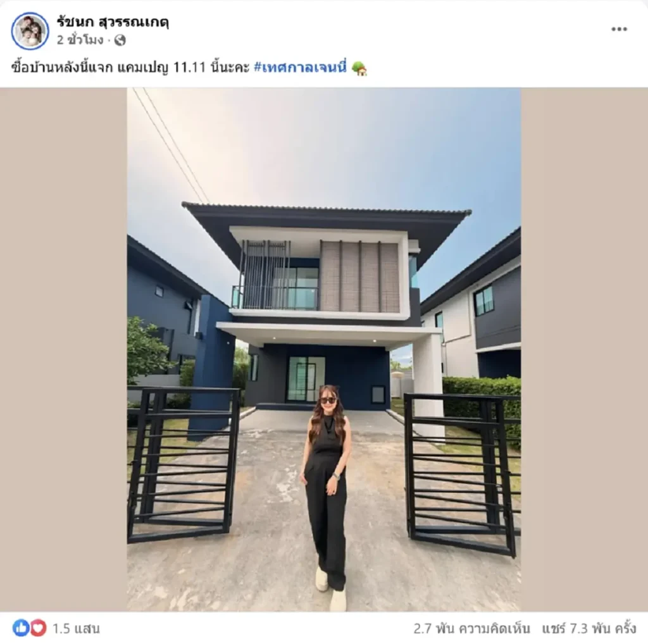Click the blue thumbs-up reaction icon
The image size is (648, 644).
tap(21, 628)
